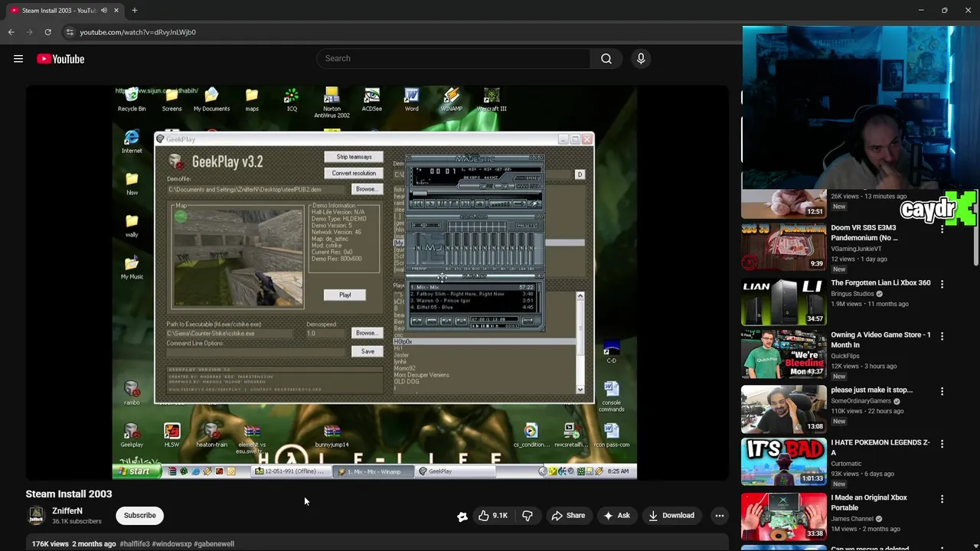Like the video with 9.1K likes
The width and height of the screenshot is (980, 551).
(492, 516)
